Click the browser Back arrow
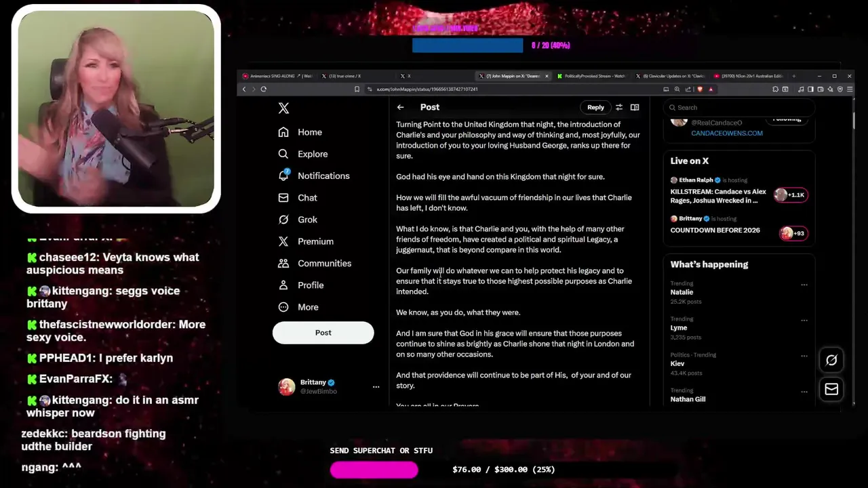 click(x=244, y=89)
